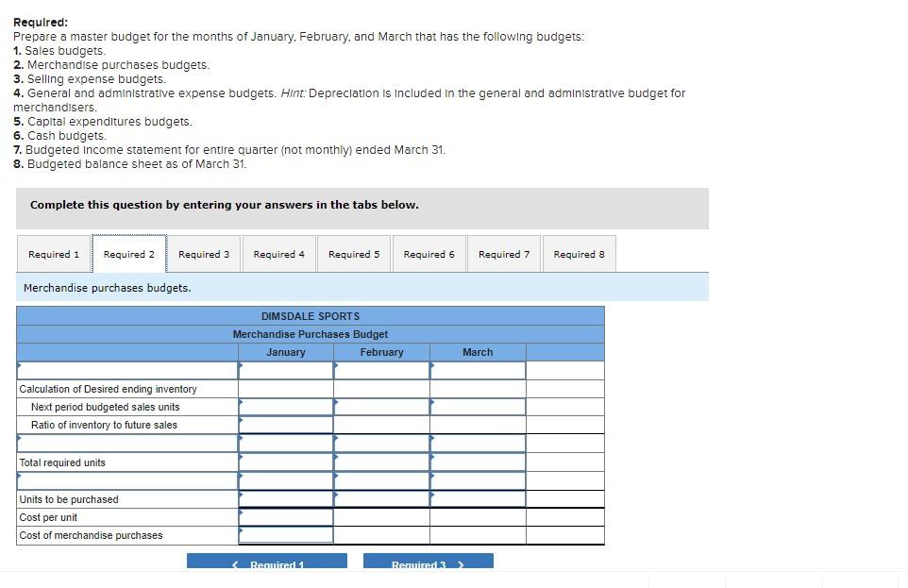
Task: Click January cell for Cost of merchandise purchases
Action: pos(286,535)
